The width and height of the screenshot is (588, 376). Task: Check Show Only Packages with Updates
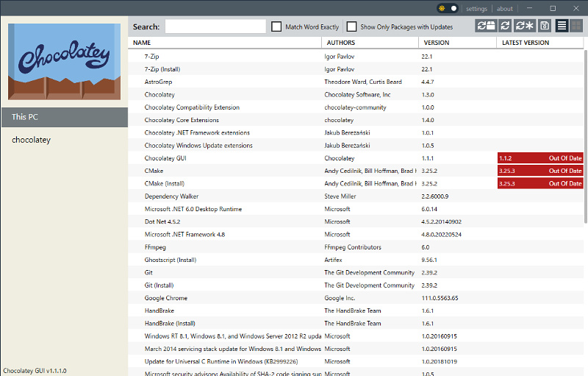(x=351, y=26)
